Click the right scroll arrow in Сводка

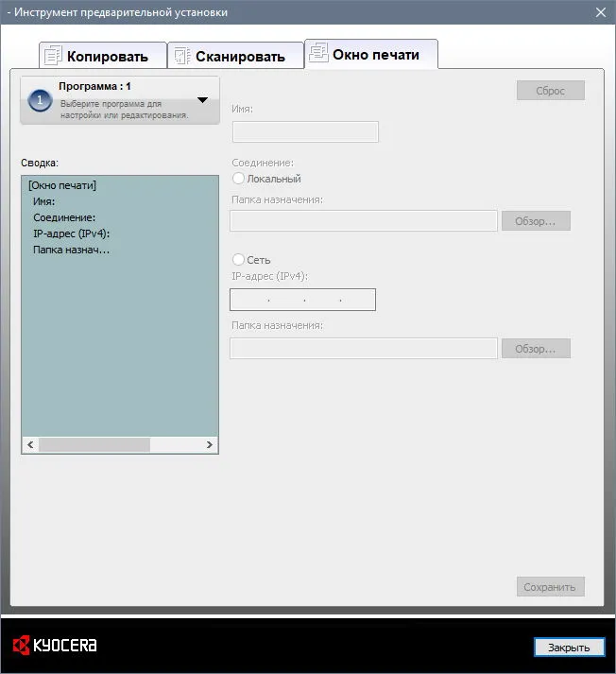click(209, 444)
